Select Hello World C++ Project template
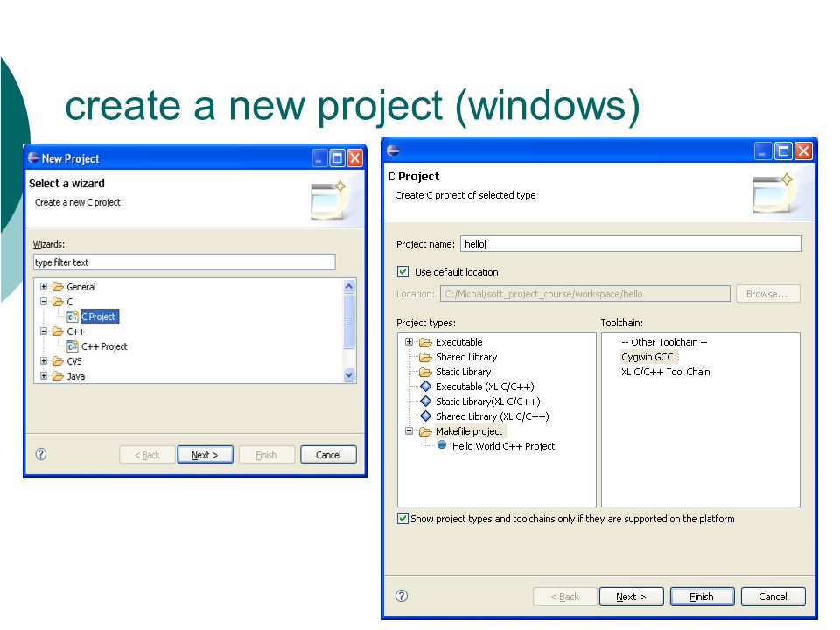 (x=504, y=446)
